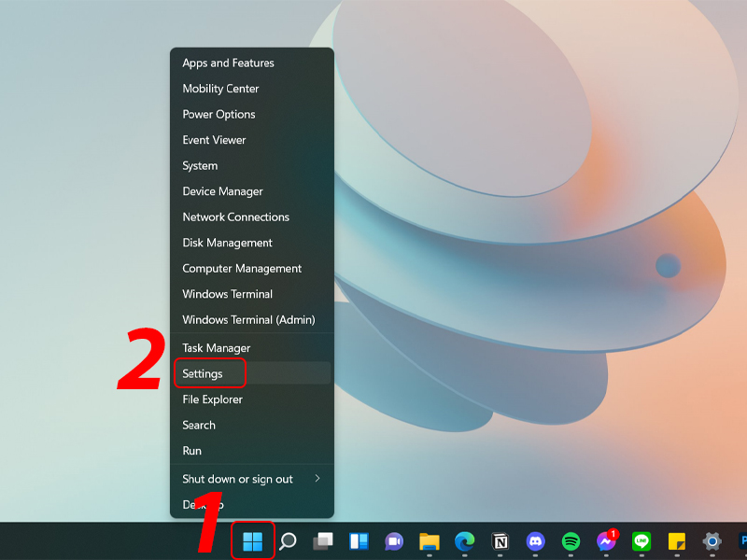Open Disk Management from the menu

251,243
